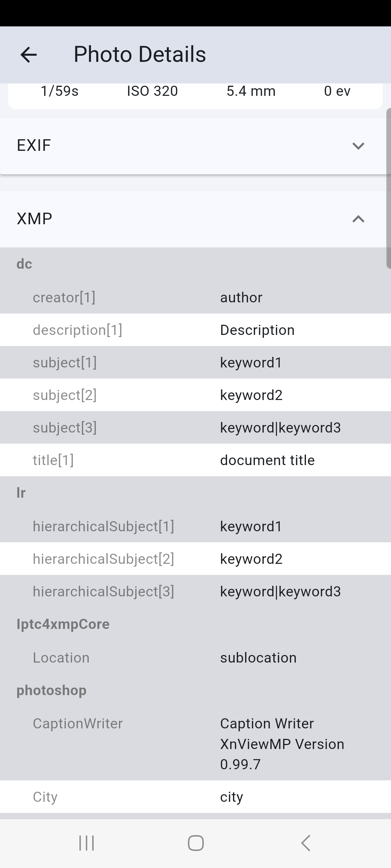The width and height of the screenshot is (391, 868).
Task: Tap the back arrow in header
Action: coord(29,55)
